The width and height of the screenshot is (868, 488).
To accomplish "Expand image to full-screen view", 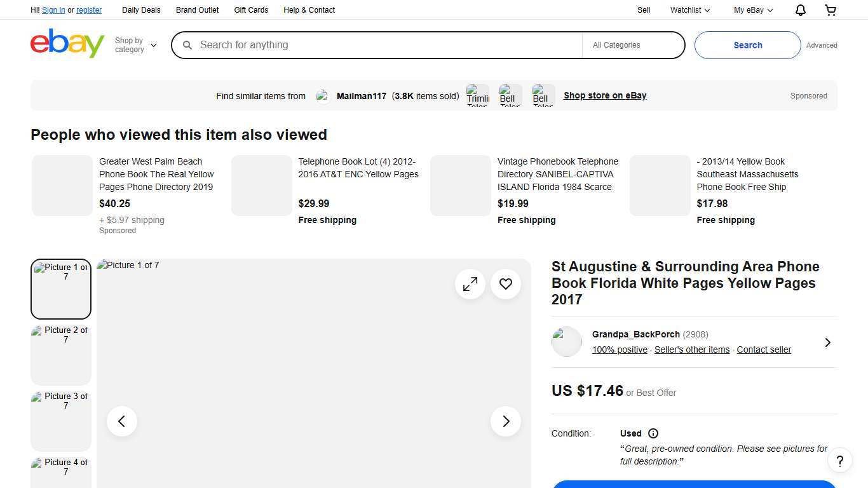I will coord(470,284).
